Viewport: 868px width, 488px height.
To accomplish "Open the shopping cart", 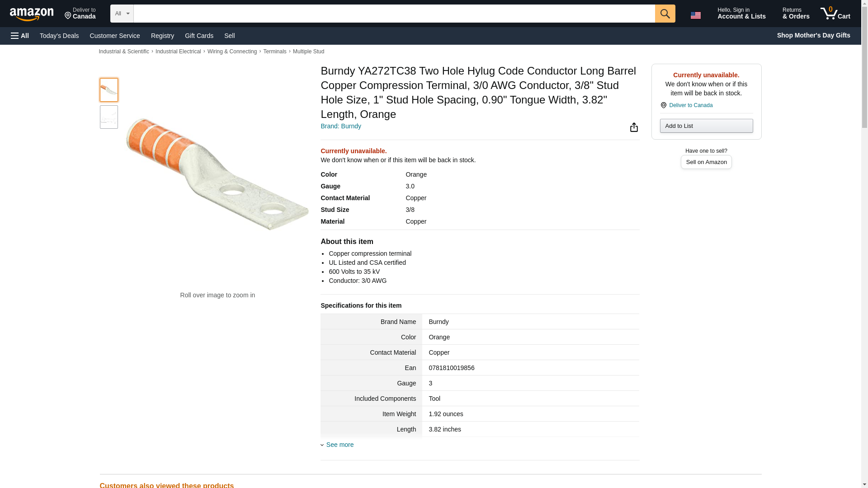I will (835, 14).
